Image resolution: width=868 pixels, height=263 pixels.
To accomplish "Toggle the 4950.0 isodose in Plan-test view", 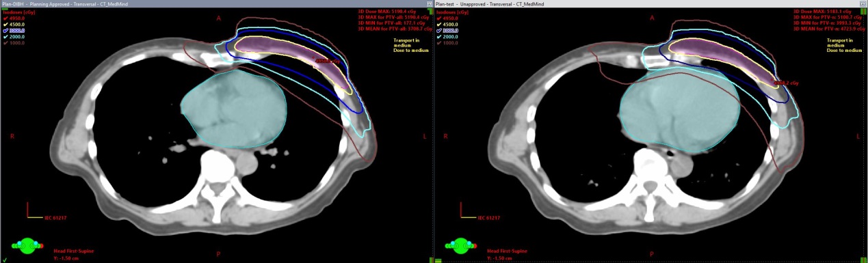I will (x=449, y=18).
